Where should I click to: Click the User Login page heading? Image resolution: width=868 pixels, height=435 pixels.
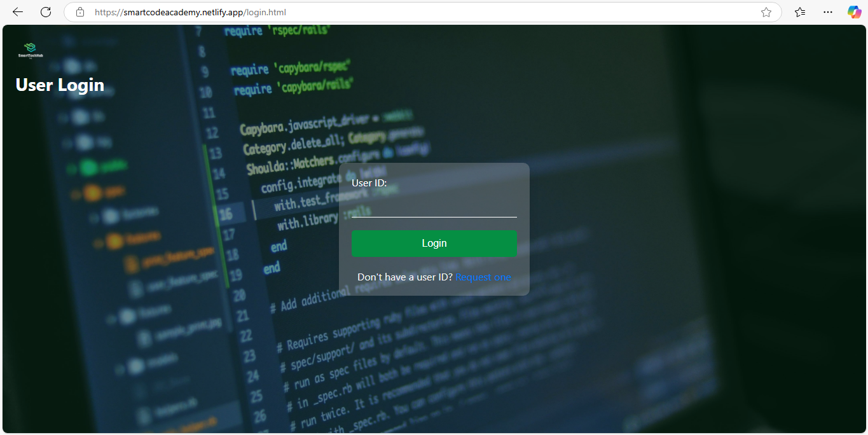coord(59,85)
